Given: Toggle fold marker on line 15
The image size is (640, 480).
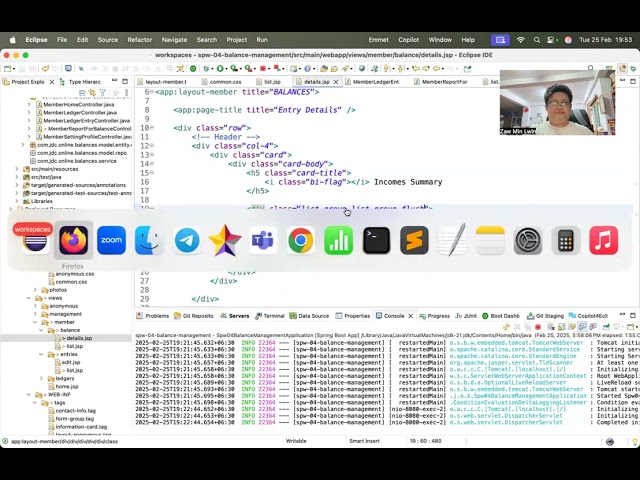Looking at the screenshot, I should [152, 173].
